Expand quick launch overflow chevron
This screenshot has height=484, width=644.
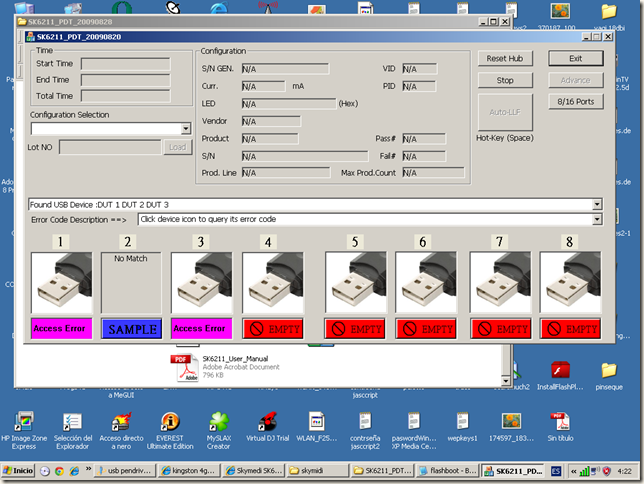88,468
